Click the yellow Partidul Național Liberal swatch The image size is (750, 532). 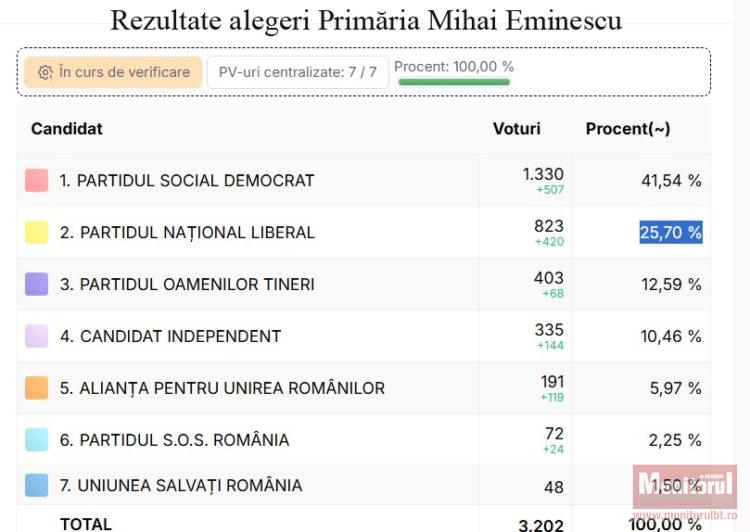pos(36,233)
